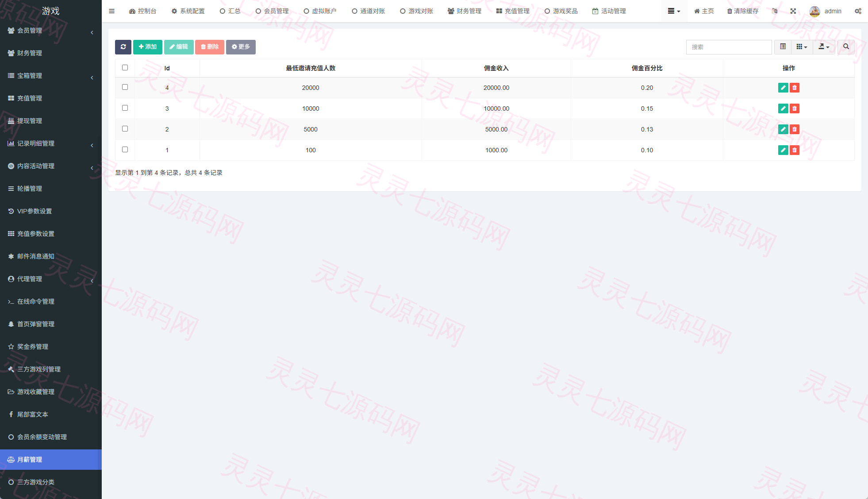Delete the row with Id 3
The height and width of the screenshot is (499, 868).
click(795, 108)
